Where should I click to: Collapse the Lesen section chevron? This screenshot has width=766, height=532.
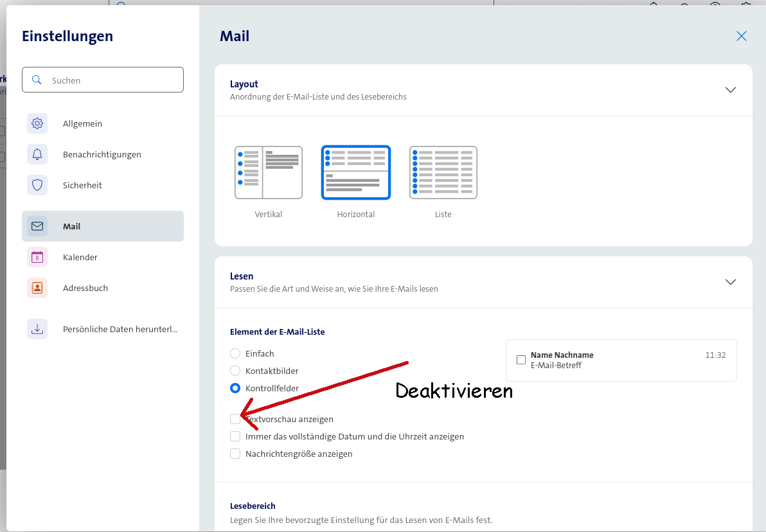click(x=730, y=282)
